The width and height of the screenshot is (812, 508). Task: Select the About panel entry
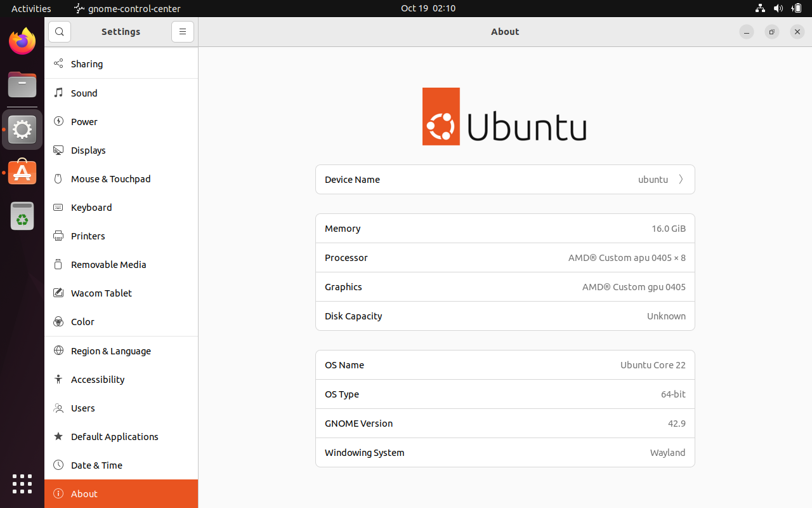click(121, 493)
